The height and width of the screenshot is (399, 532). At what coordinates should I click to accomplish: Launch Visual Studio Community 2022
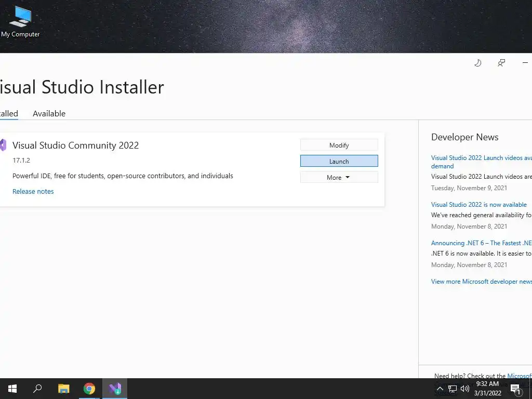click(339, 161)
